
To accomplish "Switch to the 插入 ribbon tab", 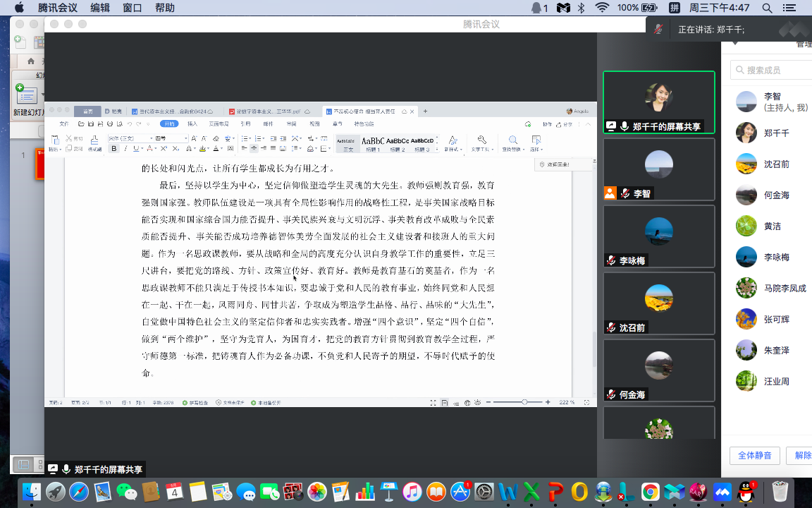I will (192, 123).
